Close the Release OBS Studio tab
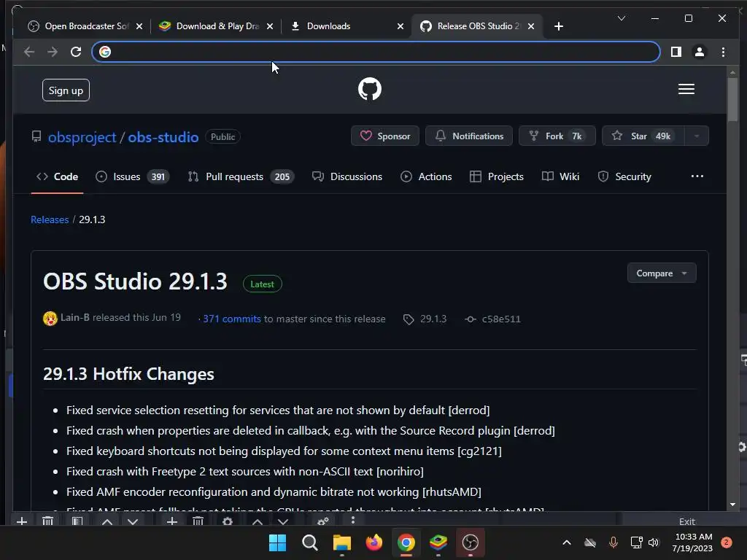The height and width of the screenshot is (560, 747). 531,26
